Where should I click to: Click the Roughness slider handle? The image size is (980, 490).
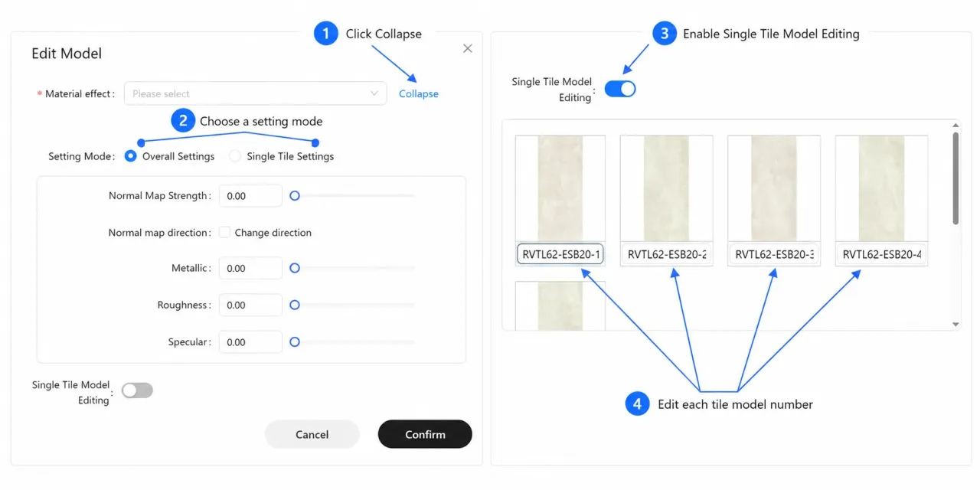pos(294,305)
